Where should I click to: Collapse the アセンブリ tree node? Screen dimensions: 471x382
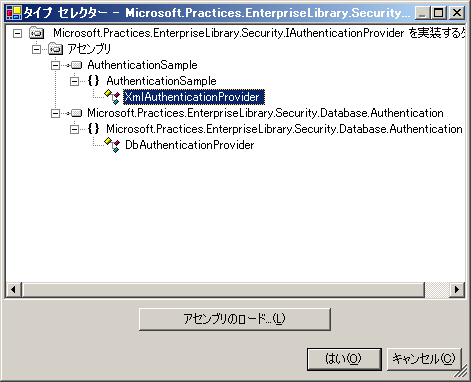coord(36,49)
